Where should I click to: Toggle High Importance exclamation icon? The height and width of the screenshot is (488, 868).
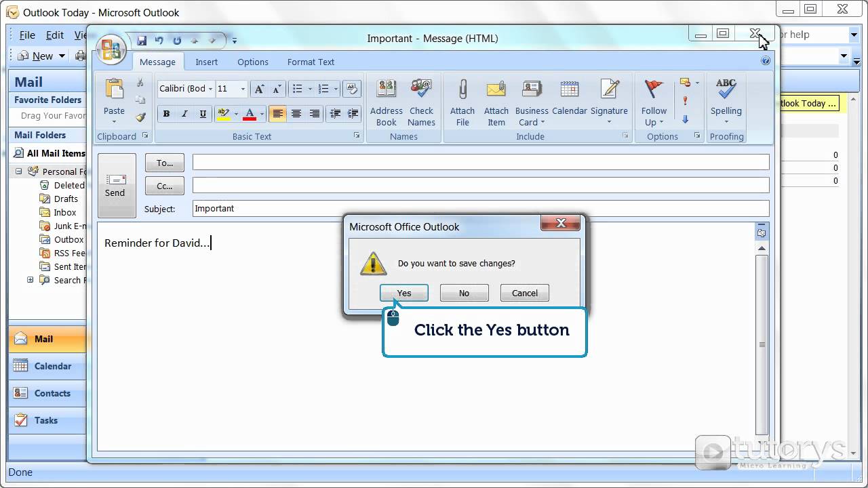tap(685, 101)
